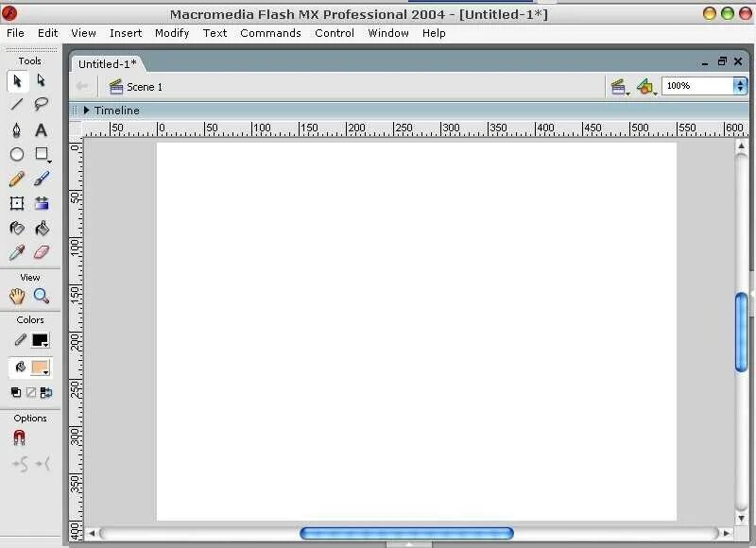Image resolution: width=756 pixels, height=548 pixels.
Task: Select the Subselection tool
Action: [42, 80]
